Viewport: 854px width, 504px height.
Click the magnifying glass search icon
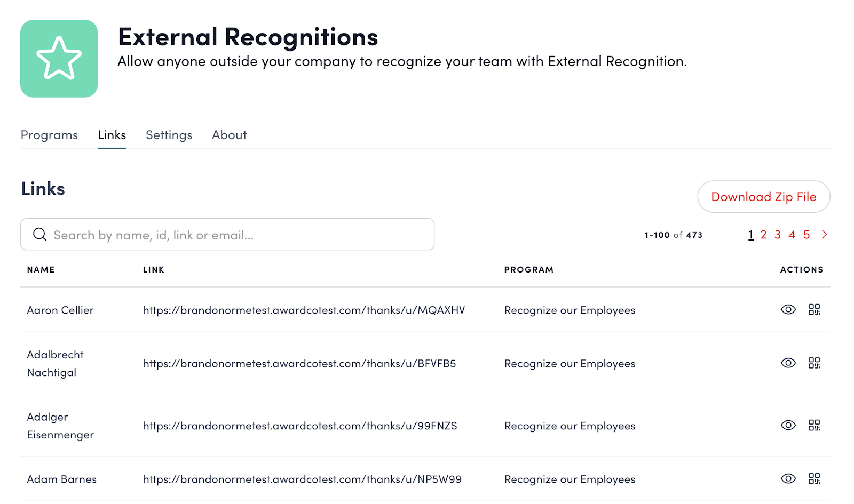tap(39, 235)
